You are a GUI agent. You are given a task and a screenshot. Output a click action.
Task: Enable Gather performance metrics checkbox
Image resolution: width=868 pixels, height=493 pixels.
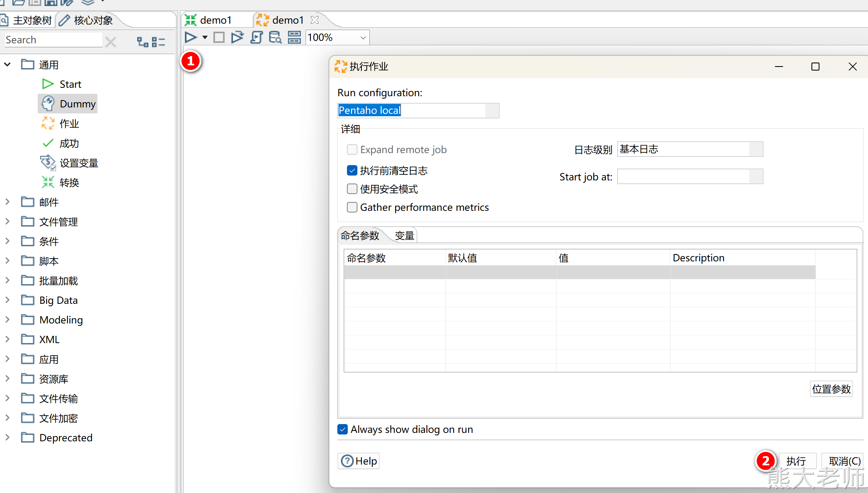pos(352,207)
